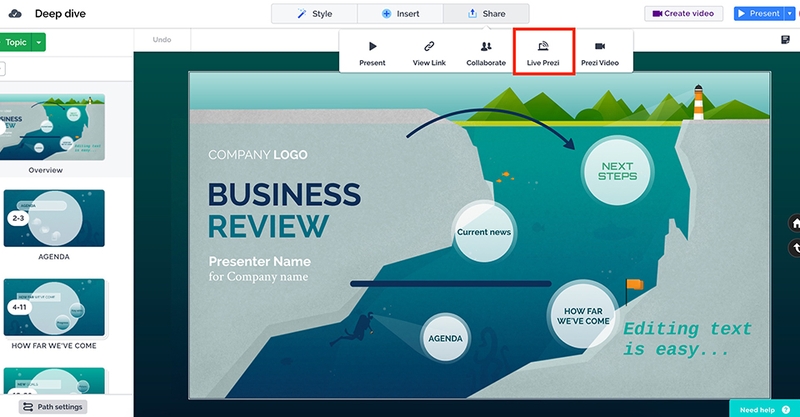Select Live Prezi option
The width and height of the screenshot is (800, 417).
coord(543,53)
